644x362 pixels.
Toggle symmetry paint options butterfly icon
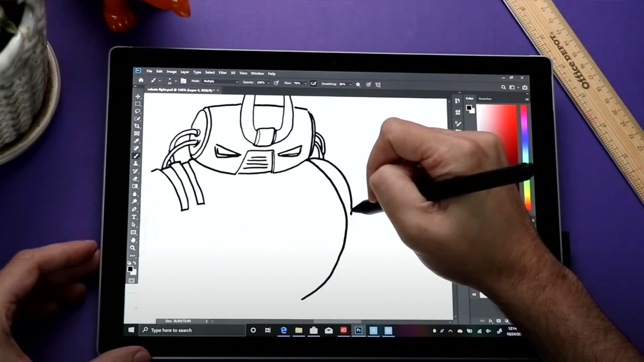[378, 85]
